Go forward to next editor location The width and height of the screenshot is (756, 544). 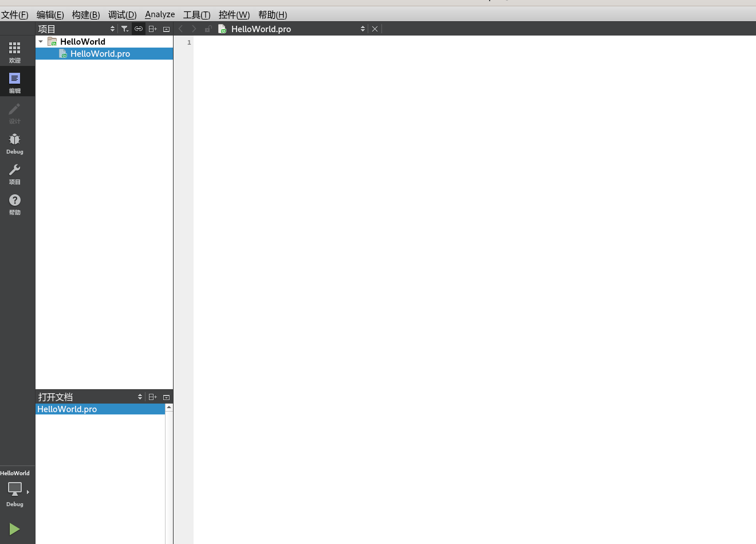(x=194, y=29)
